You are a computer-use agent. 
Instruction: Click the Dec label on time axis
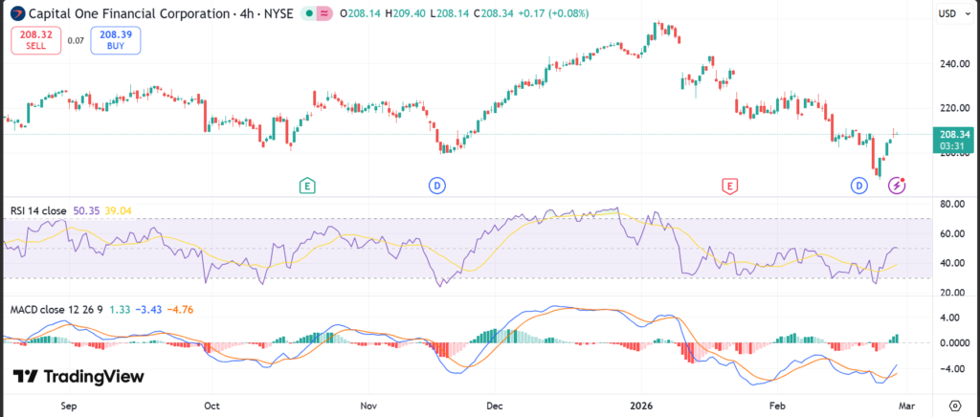pyautogui.click(x=494, y=405)
